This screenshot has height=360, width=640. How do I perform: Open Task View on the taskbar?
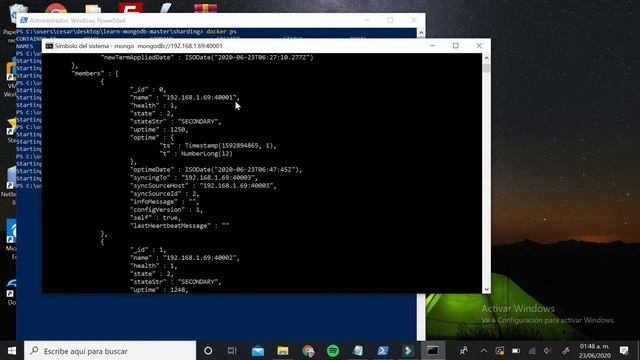232,351
